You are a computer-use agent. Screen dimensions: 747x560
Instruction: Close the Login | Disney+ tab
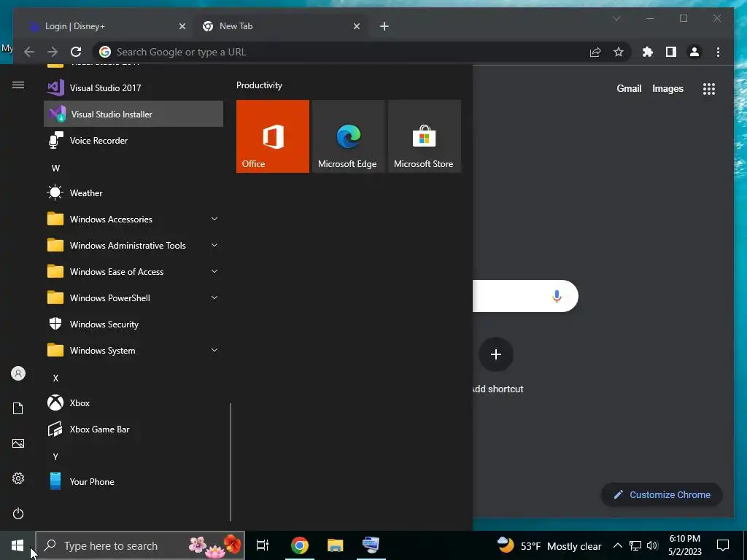[x=182, y=26]
